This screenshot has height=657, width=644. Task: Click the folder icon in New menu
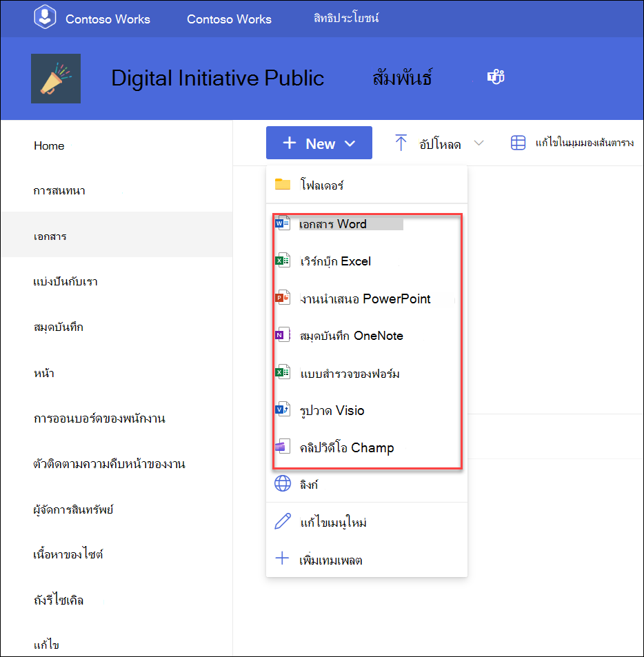coord(283,184)
